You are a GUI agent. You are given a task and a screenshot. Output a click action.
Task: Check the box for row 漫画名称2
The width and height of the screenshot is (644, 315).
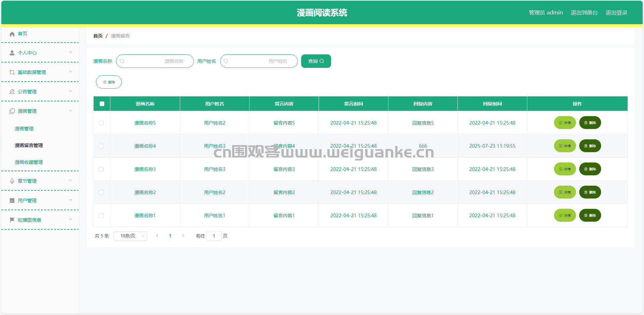pyautogui.click(x=101, y=192)
